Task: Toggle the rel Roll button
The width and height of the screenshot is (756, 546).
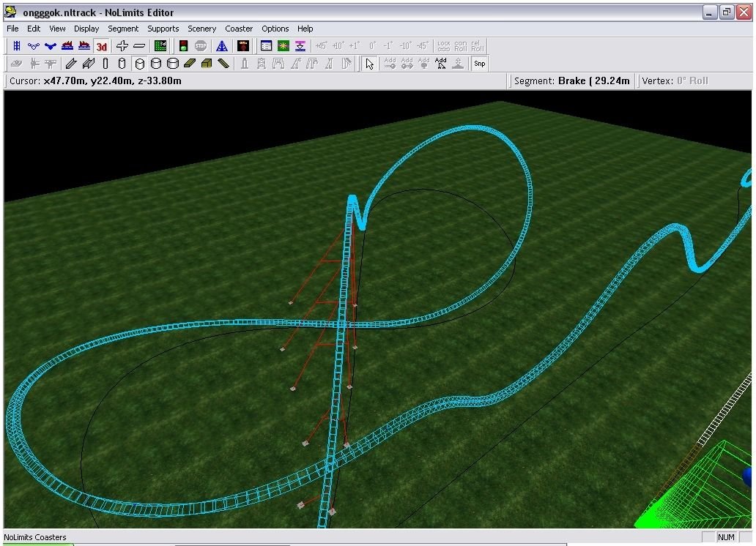Action: (478, 46)
